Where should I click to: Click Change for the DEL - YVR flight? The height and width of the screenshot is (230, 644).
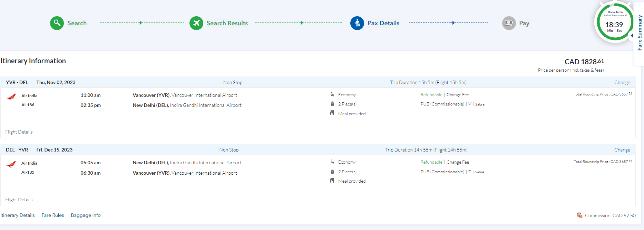pyautogui.click(x=622, y=150)
